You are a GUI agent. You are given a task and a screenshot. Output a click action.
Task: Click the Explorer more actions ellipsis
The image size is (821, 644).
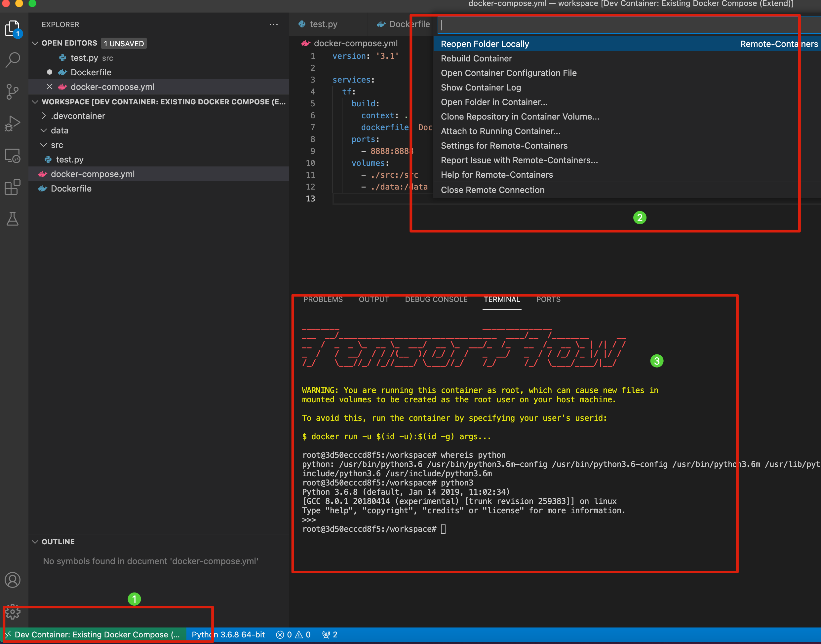tap(274, 24)
